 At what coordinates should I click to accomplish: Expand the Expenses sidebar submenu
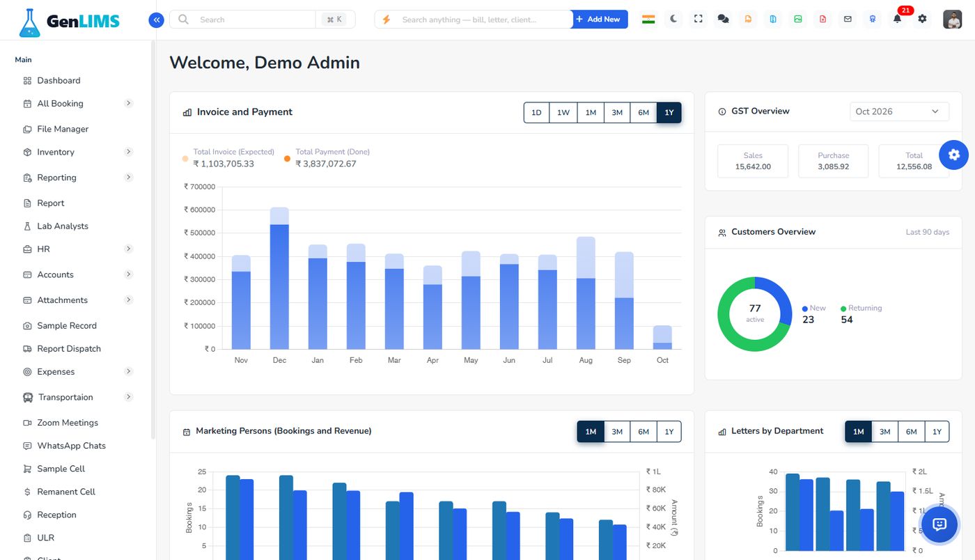click(x=128, y=371)
